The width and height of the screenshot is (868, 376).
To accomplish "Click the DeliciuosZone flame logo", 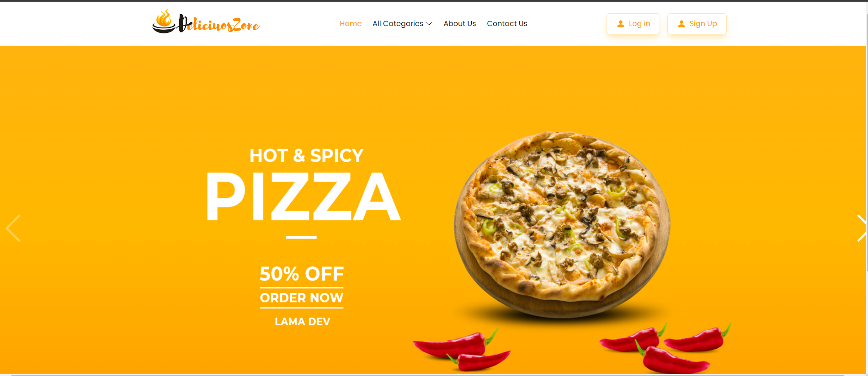I will click(x=164, y=21).
